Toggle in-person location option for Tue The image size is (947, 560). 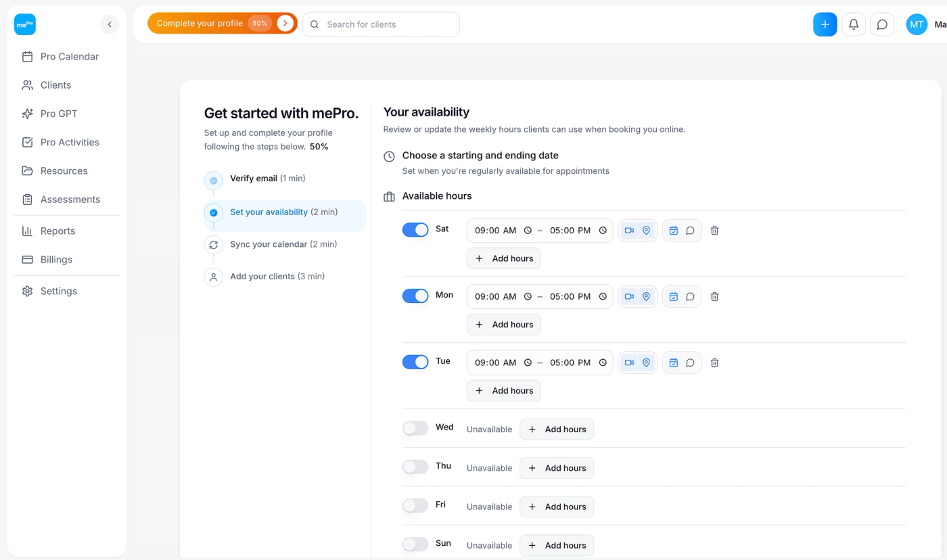click(646, 363)
